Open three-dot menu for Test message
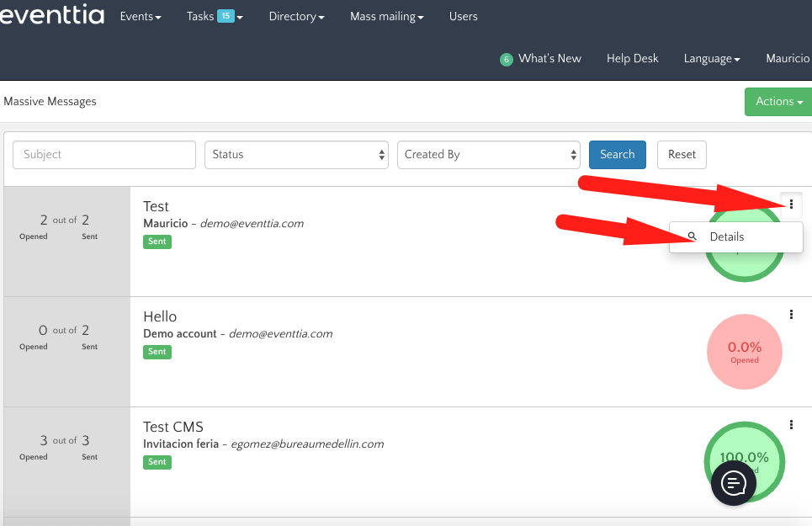Screen dimensions: 812x526 coord(792,205)
